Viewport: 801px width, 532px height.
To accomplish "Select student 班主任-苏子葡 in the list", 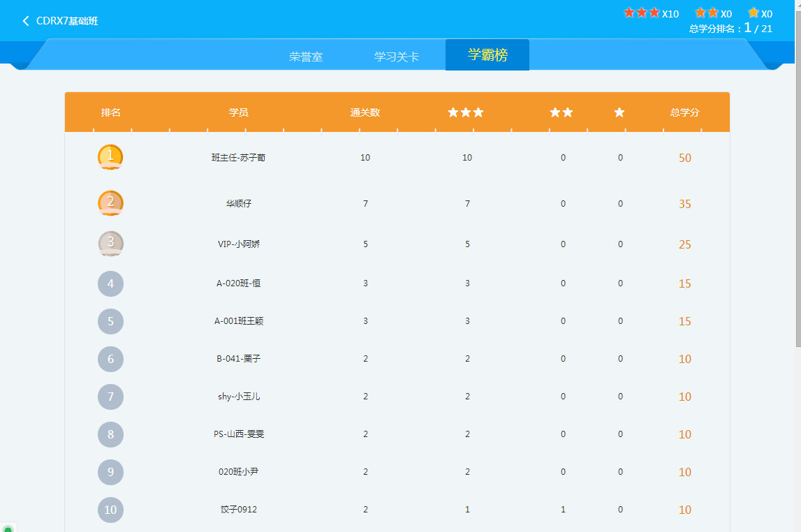I will pos(238,158).
